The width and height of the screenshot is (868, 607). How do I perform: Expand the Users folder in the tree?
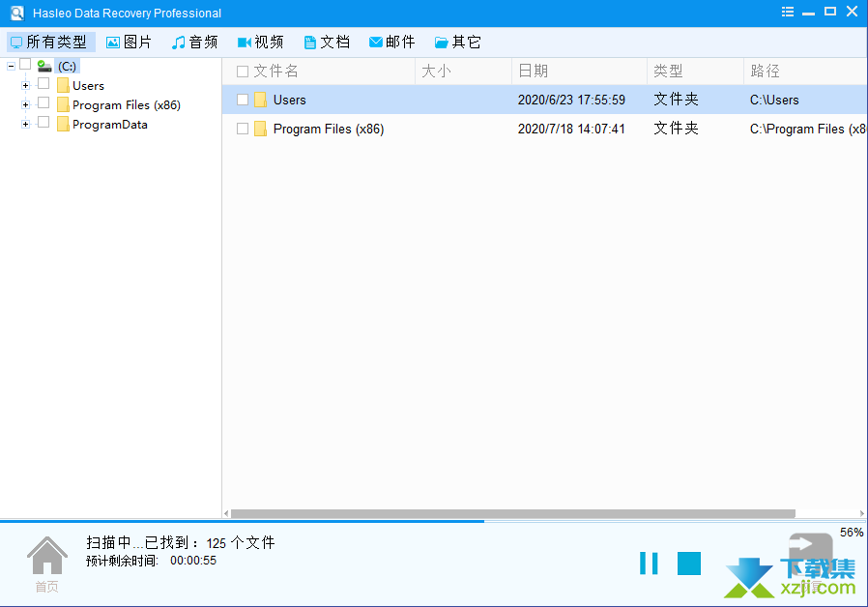coord(25,86)
